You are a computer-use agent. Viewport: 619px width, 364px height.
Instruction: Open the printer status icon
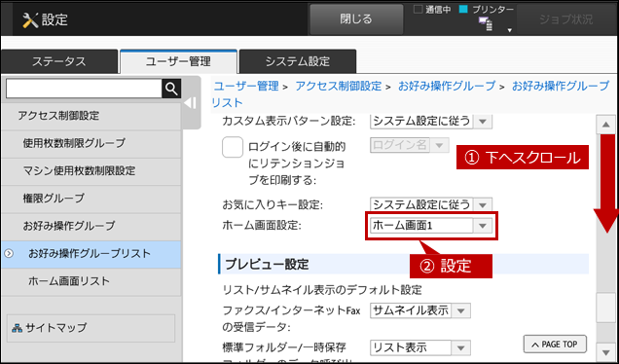486,24
